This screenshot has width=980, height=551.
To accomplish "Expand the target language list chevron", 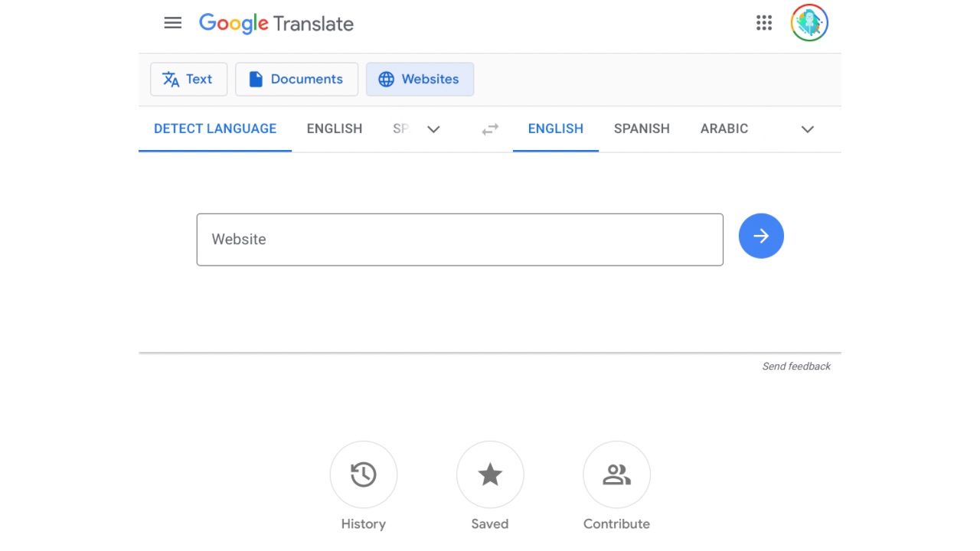I will (807, 129).
